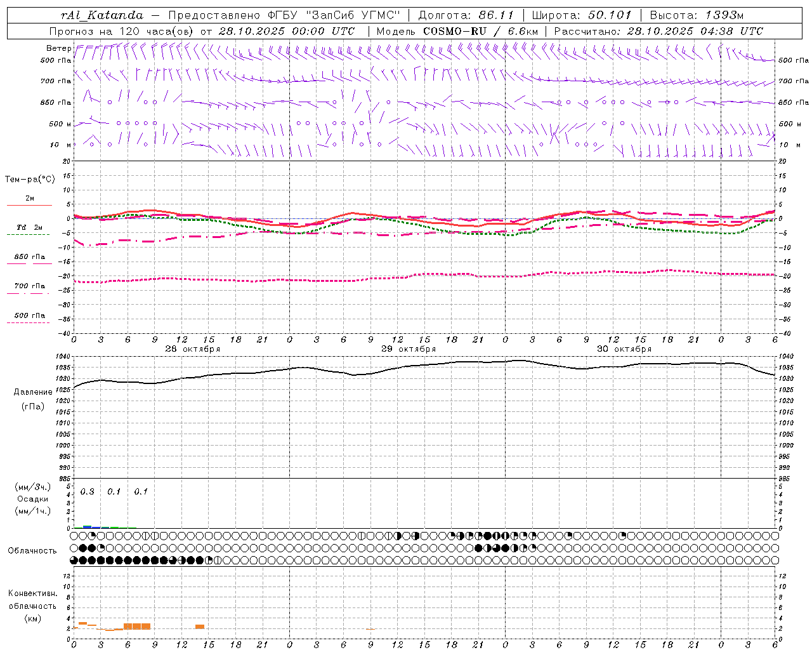Select the 500 гПа temperature legend entry
812x650 pixels.
(x=29, y=315)
